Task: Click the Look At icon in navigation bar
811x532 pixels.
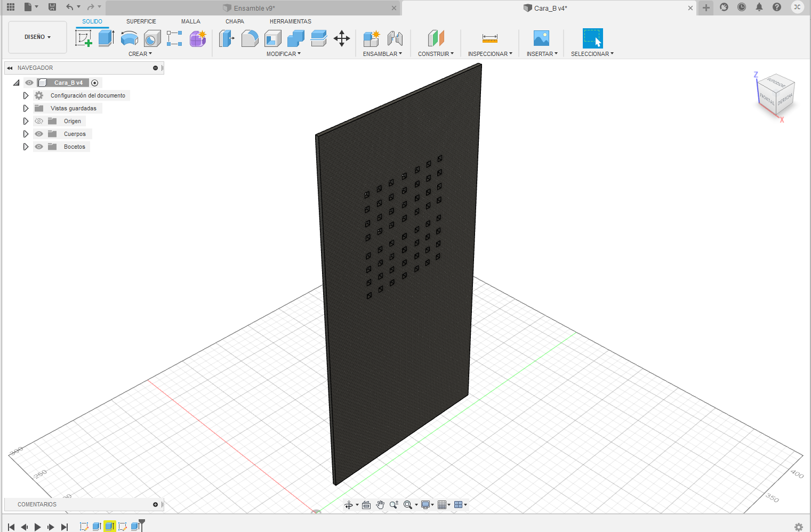Action: tap(366, 505)
